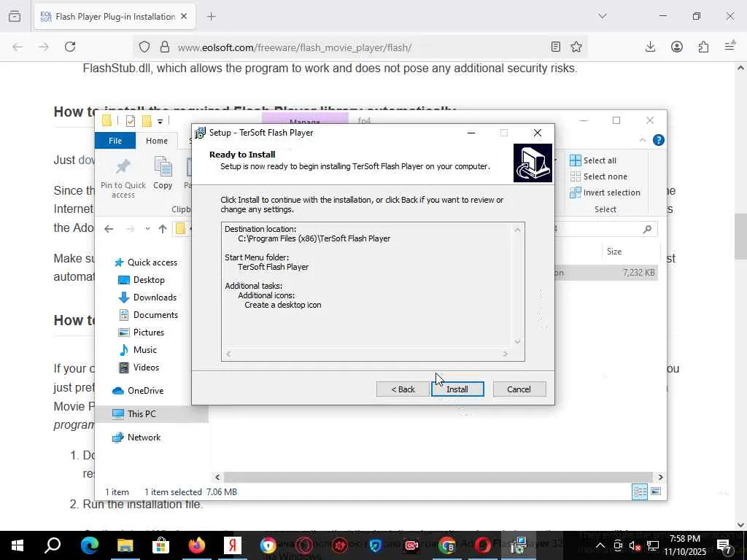
Task: Open Firefox application menu
Action: click(729, 47)
